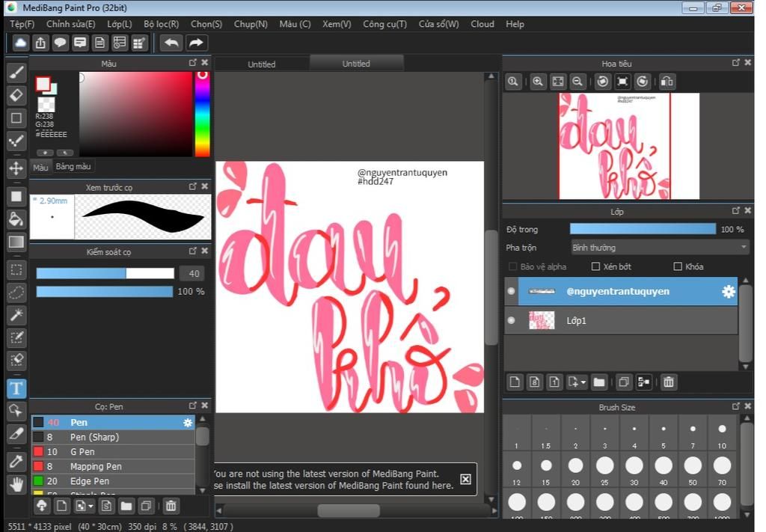The width and height of the screenshot is (766, 532).
Task: Select the Brush tool in left toolbar
Action: [x=16, y=73]
